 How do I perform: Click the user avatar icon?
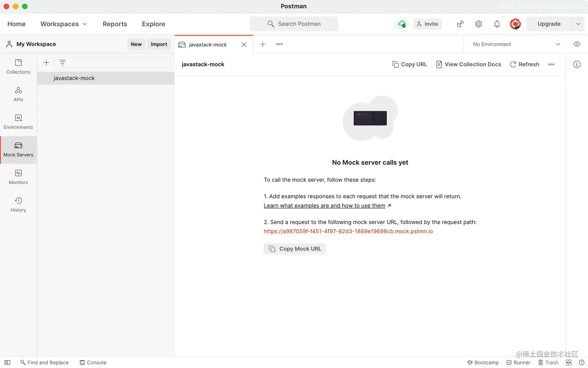[515, 24]
